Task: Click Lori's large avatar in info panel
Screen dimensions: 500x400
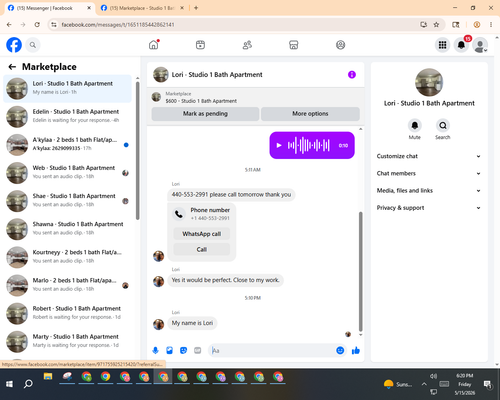Action: (429, 82)
